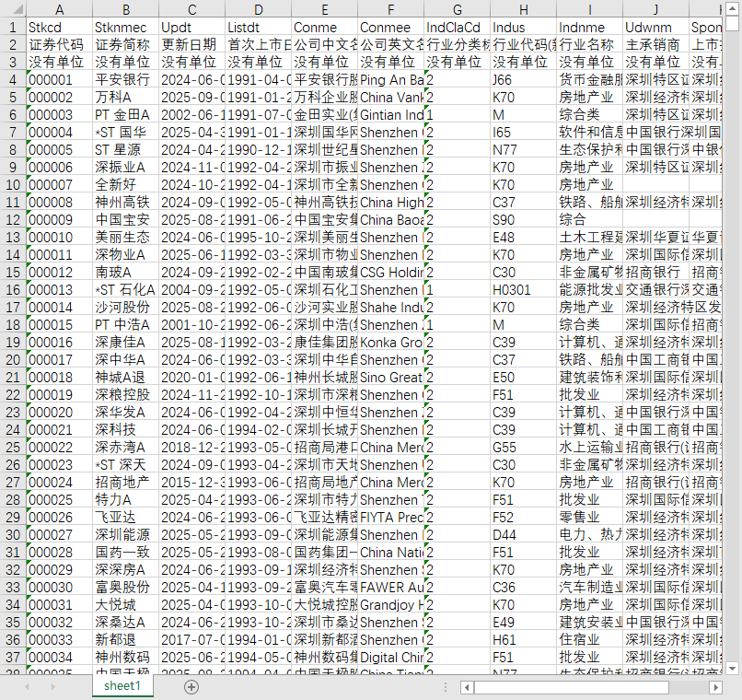Select column F header
Screen dimensions: 742x700
tap(391, 9)
